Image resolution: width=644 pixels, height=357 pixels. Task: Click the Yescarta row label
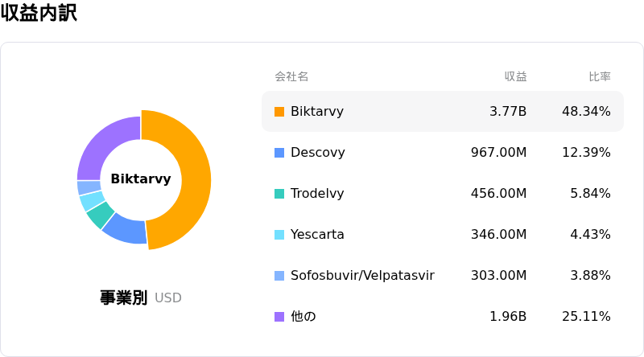(x=317, y=234)
